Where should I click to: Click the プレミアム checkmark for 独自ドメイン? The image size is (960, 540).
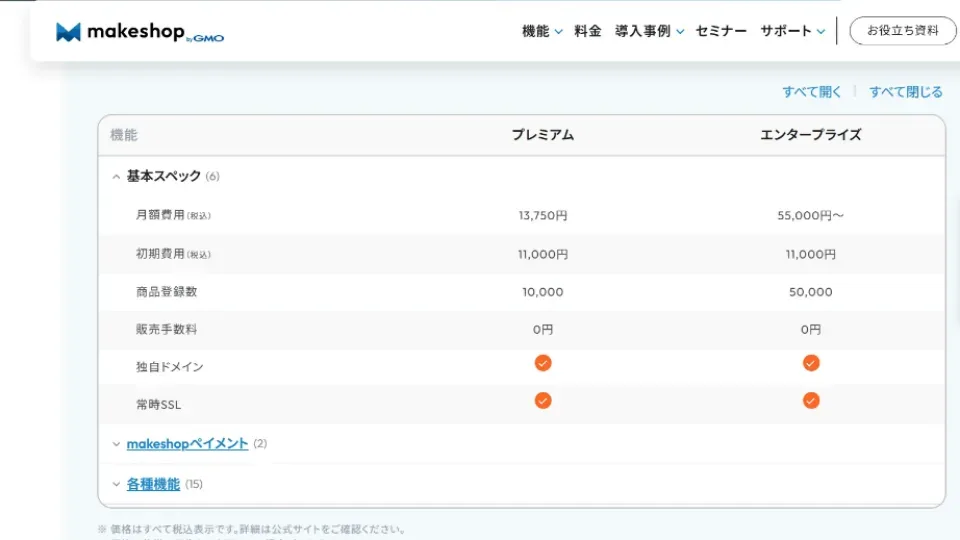point(542,363)
